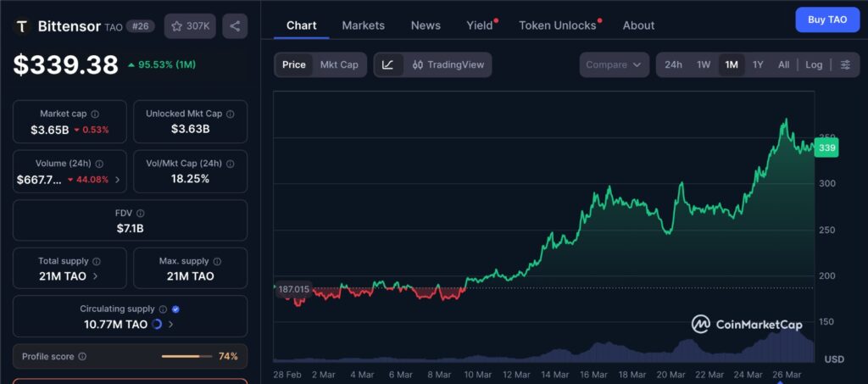Open the Chart tab
868x384 pixels.
(x=302, y=25)
